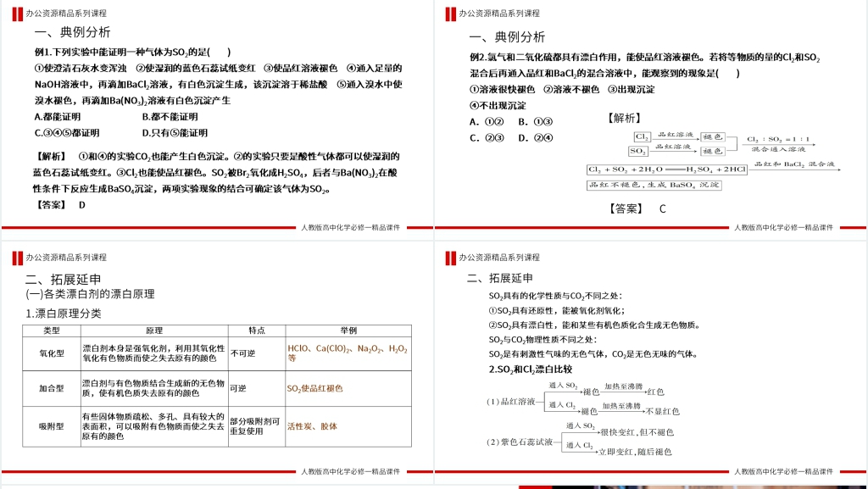Click the table header 类型
Viewport: 868px width, 489px height.
click(52, 331)
